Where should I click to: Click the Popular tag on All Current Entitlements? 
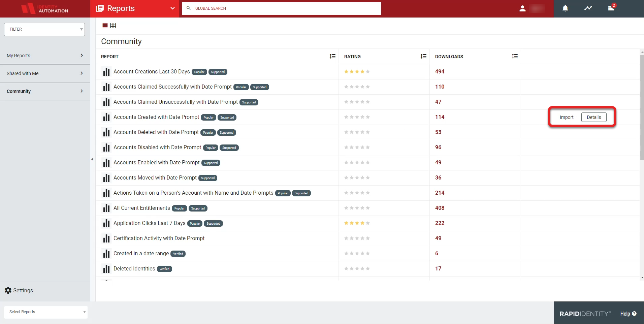click(x=180, y=208)
